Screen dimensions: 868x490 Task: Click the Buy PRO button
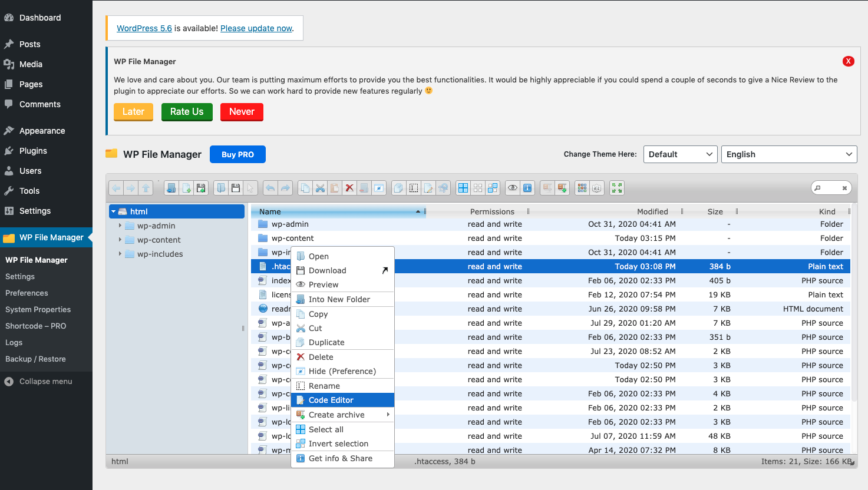pyautogui.click(x=237, y=154)
